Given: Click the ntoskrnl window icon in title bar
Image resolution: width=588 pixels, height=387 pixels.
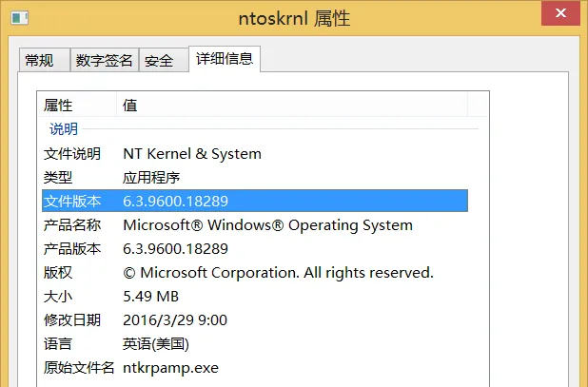Looking at the screenshot, I should (19, 18).
